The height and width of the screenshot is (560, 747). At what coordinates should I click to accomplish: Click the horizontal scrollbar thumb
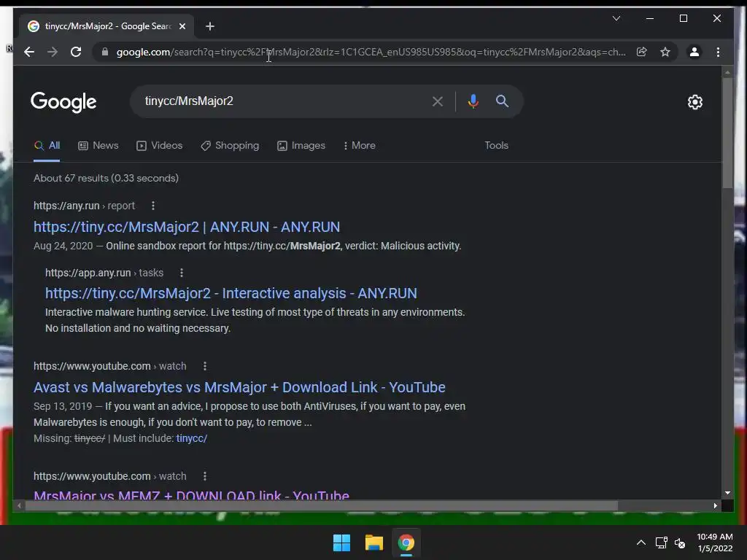pyautogui.click(x=321, y=506)
